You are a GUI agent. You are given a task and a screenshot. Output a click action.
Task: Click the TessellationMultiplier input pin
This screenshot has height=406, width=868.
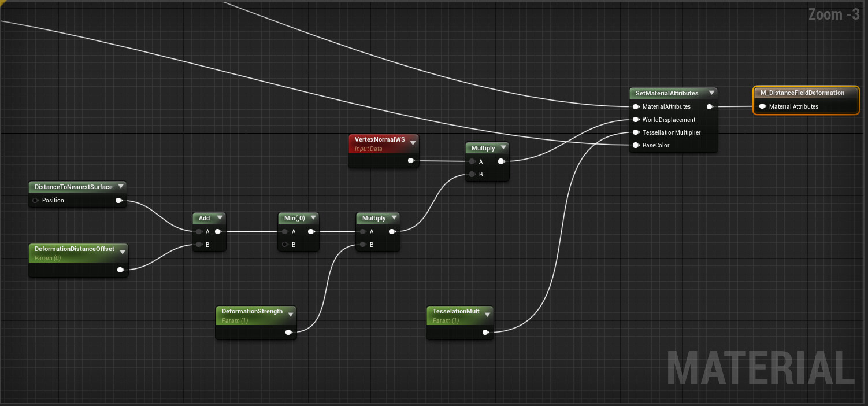[x=636, y=132]
